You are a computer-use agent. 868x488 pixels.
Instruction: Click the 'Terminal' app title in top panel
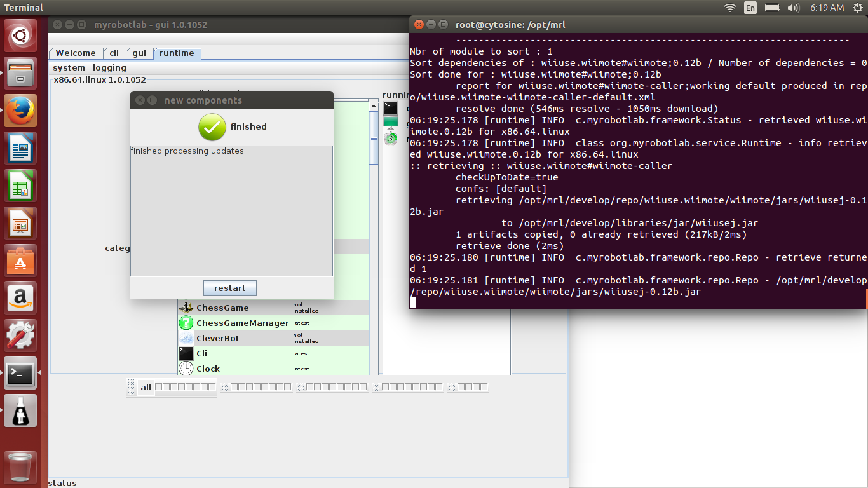pos(24,8)
